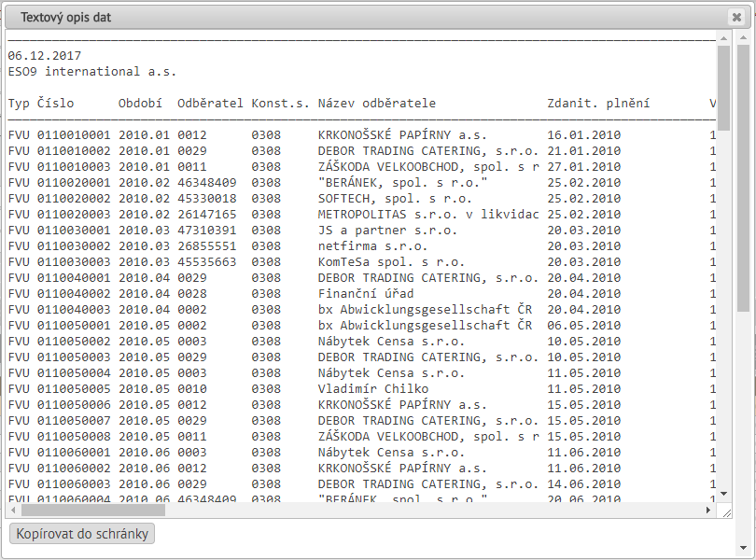The width and height of the screenshot is (756, 560).
Task: Click the text area's scroll up arrow
Action: click(x=723, y=38)
